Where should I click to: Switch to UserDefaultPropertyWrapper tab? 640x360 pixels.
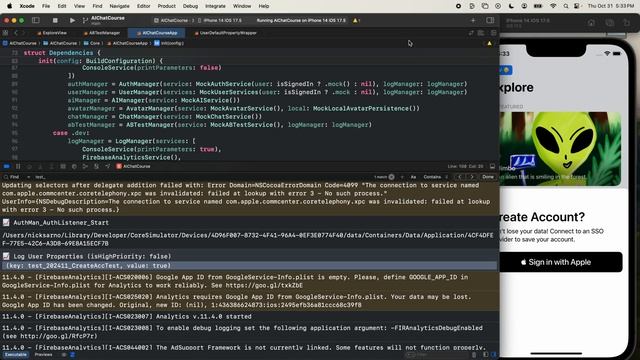pos(226,33)
